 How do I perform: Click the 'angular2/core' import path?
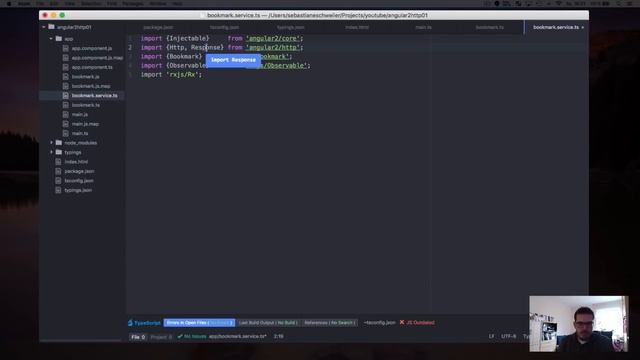pyautogui.click(x=273, y=38)
